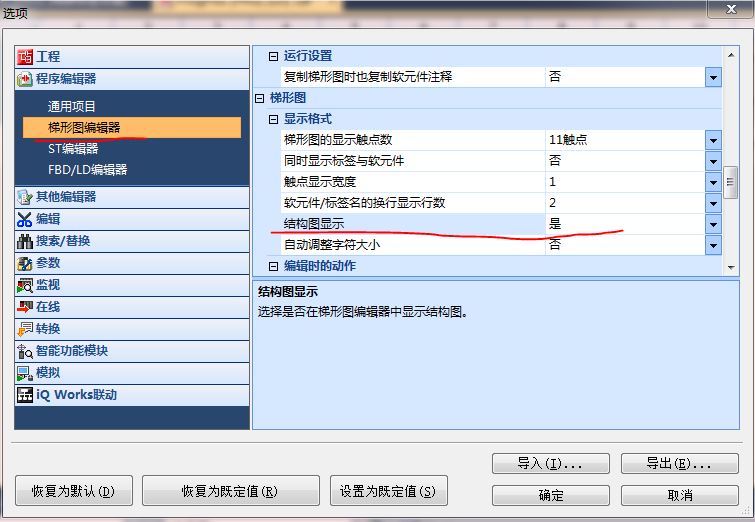Click the iQ Works联动 icon
The width and height of the screenshot is (755, 522).
tap(26, 395)
